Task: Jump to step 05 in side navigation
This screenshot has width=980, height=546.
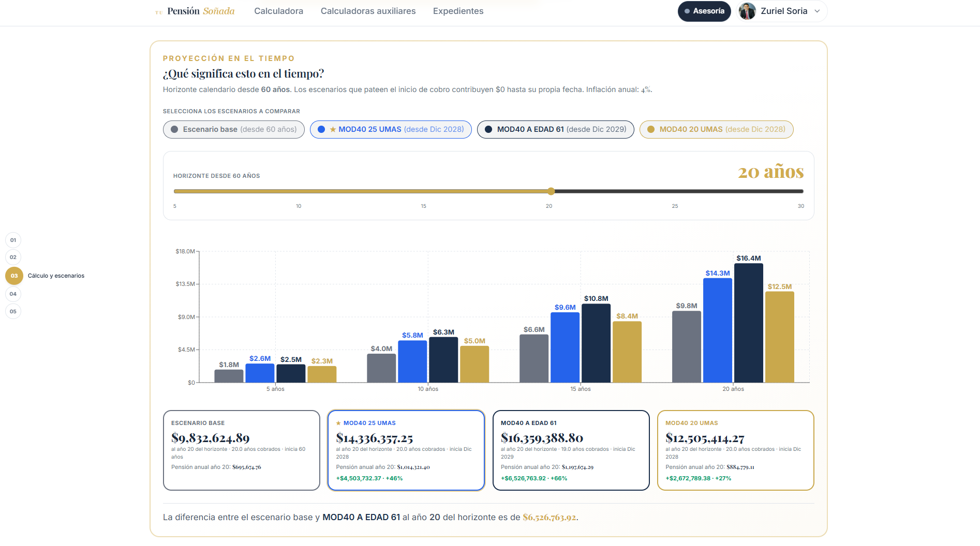Action: coord(13,311)
